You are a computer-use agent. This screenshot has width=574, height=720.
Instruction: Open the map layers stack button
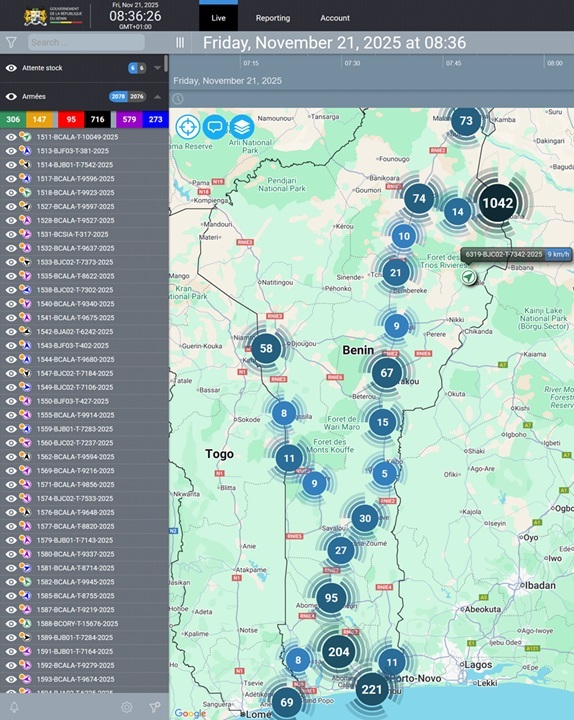tap(242, 127)
